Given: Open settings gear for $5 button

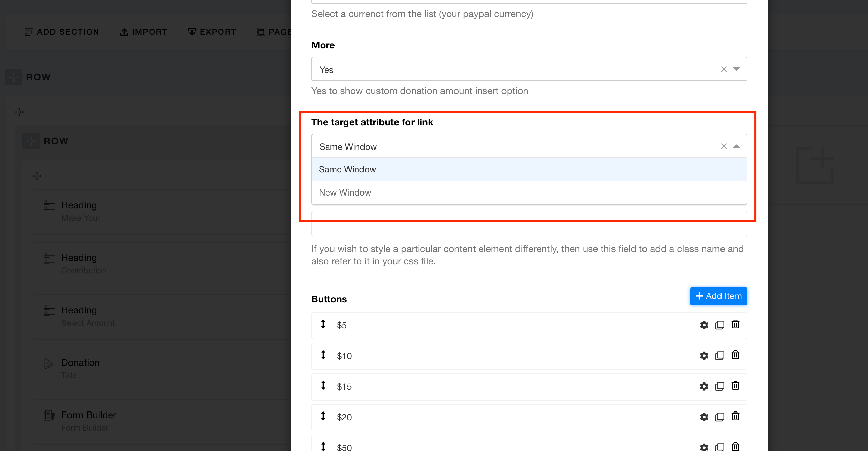Looking at the screenshot, I should [x=704, y=325].
